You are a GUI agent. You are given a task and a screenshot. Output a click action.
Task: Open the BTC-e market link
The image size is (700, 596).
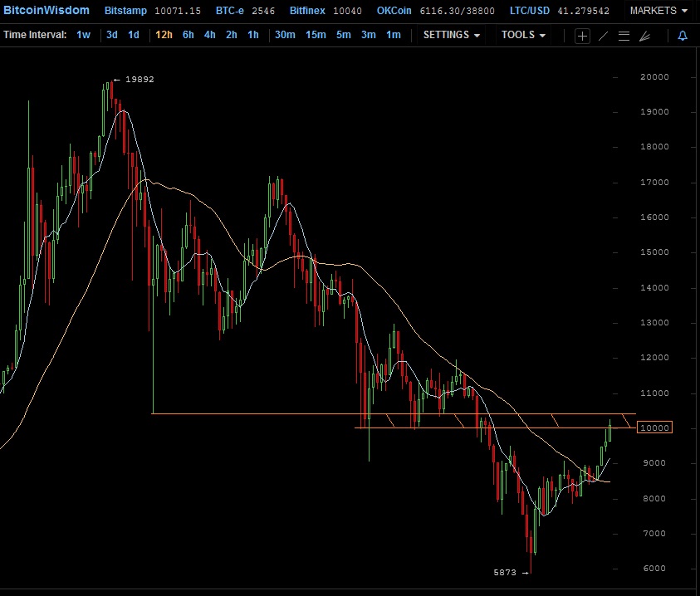229,11
